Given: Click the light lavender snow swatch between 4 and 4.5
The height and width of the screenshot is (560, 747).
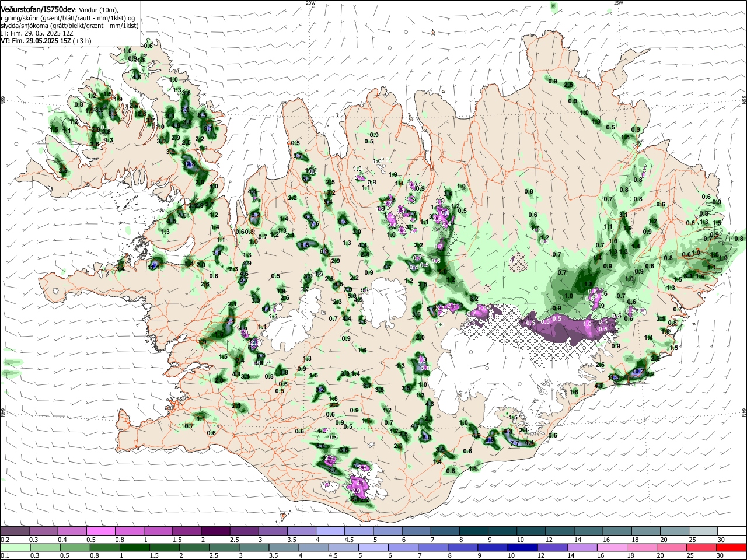Looking at the screenshot, I should [331, 531].
